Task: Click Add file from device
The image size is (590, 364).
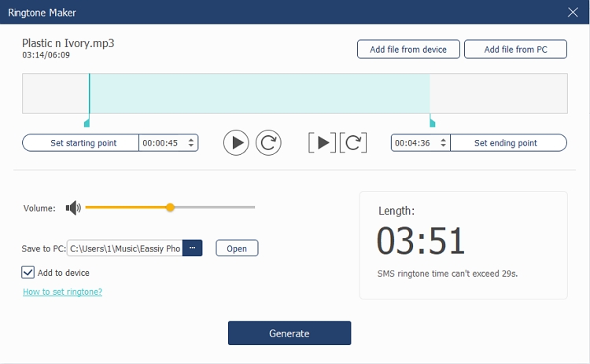Action: click(408, 50)
